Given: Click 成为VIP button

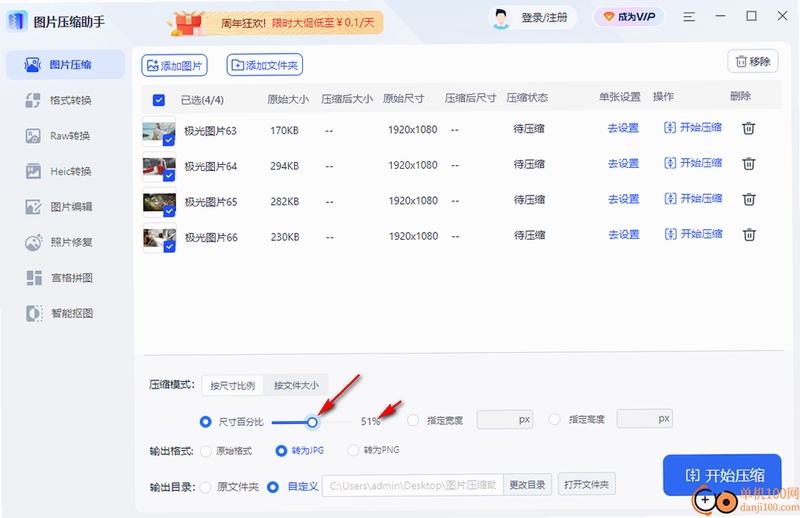Looking at the screenshot, I should point(629,17).
